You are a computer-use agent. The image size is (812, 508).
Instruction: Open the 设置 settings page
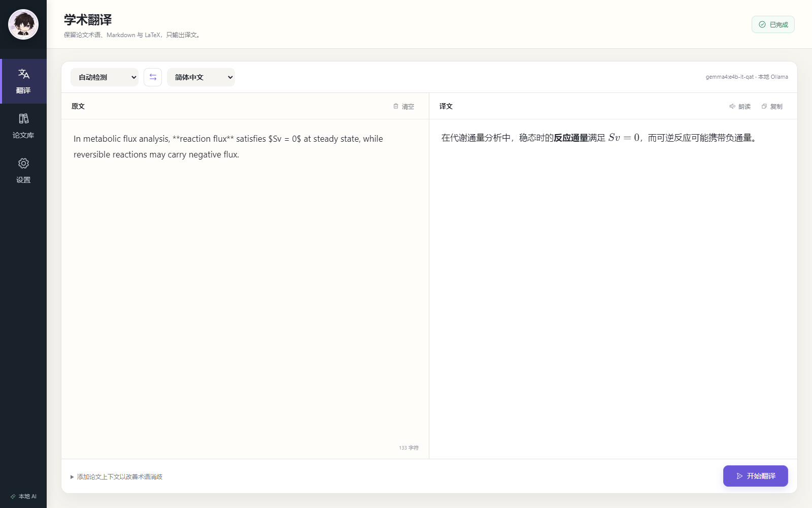pyautogui.click(x=23, y=171)
